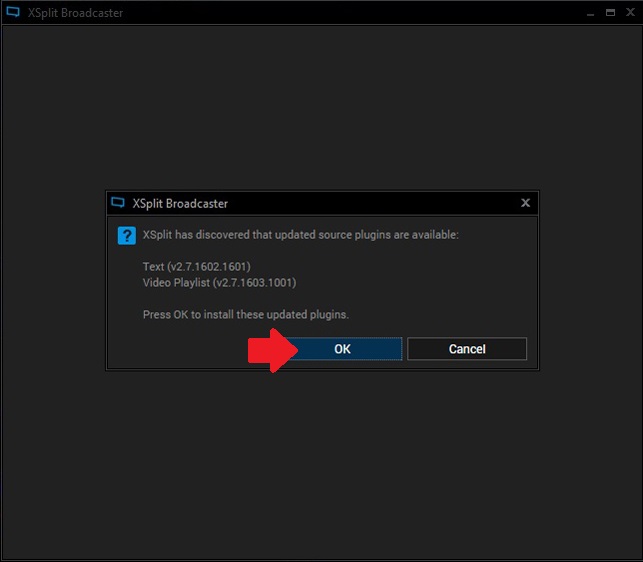The width and height of the screenshot is (643, 562).
Task: Click empty dark area below the dialog
Action: click(320, 460)
